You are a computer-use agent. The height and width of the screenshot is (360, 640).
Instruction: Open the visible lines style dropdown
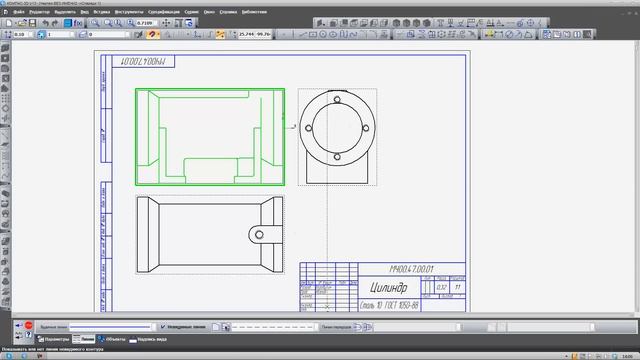(153, 327)
